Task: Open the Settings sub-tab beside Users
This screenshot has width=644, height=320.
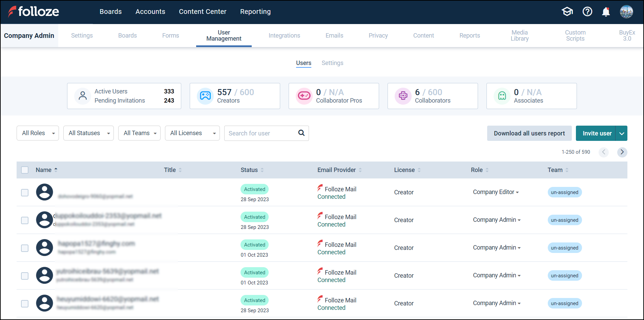Action: tap(332, 63)
